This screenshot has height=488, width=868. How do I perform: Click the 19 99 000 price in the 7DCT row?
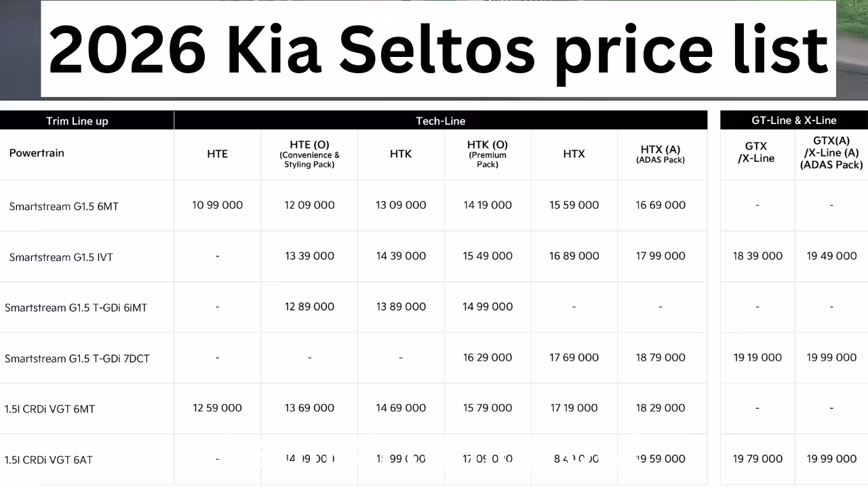(831, 357)
